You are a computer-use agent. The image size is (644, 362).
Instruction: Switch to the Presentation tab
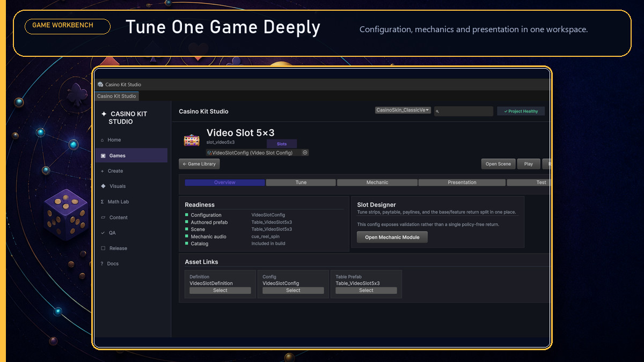[x=462, y=182]
